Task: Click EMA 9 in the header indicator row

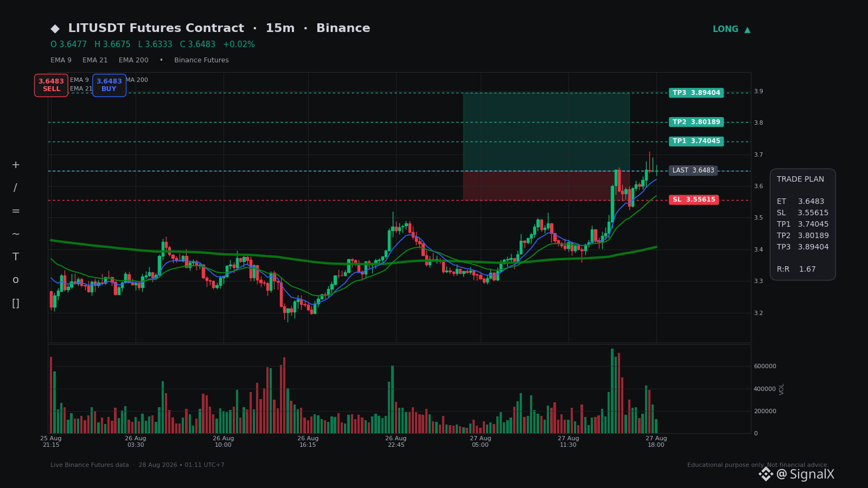Action: 61,60
